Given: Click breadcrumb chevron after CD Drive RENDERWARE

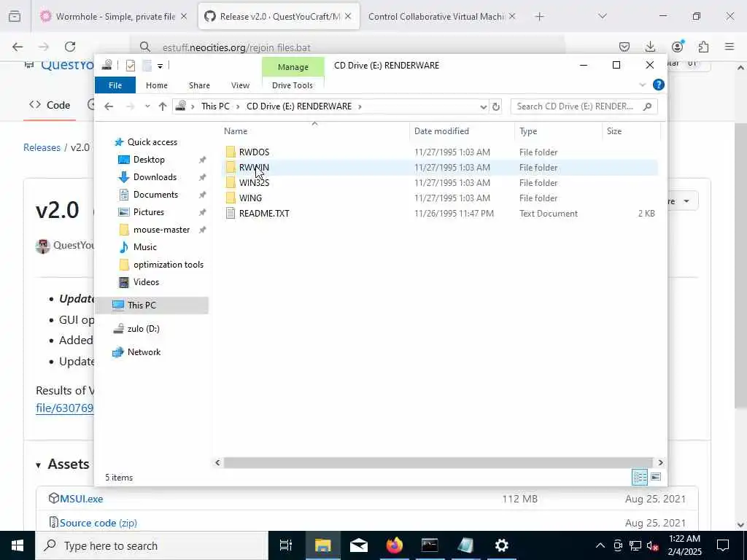Looking at the screenshot, I should point(360,106).
